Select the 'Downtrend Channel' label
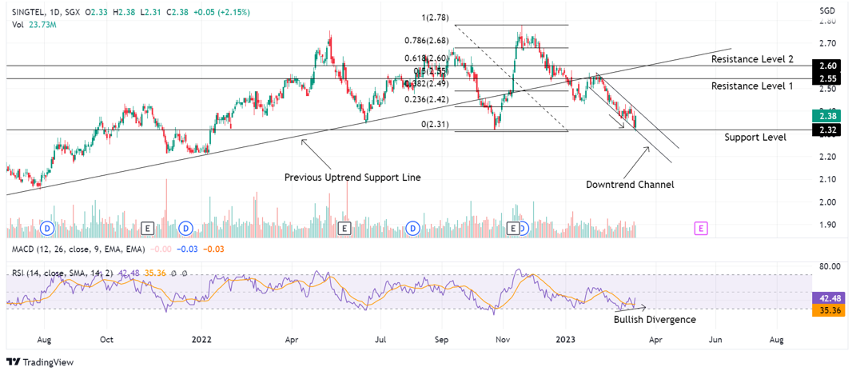Screen dimensions: 868x383 (x=630, y=185)
